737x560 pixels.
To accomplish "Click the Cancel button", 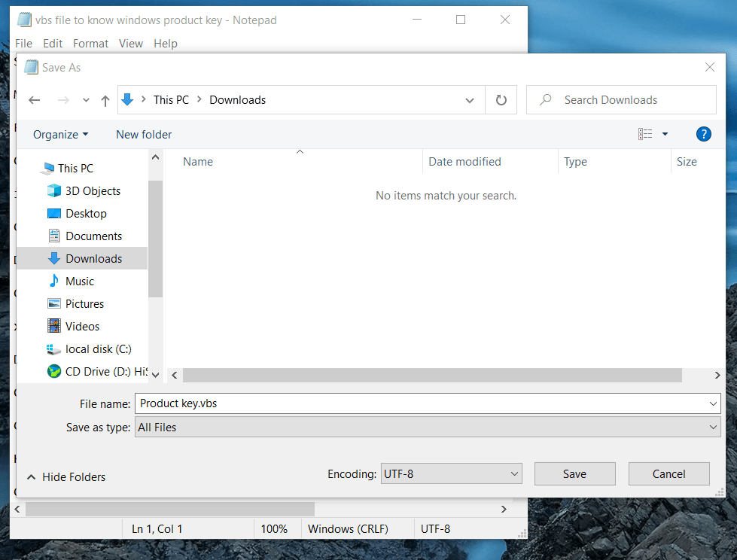I will [668, 473].
